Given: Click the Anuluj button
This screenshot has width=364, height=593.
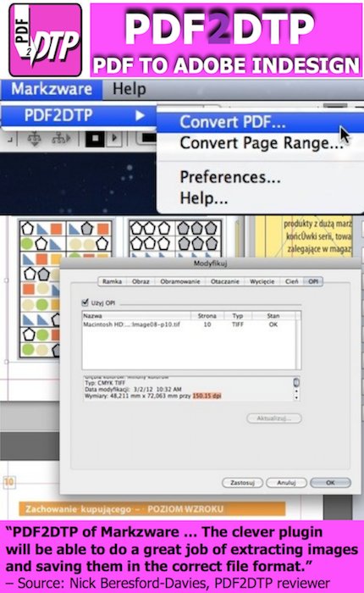Looking at the screenshot, I should 286,483.
